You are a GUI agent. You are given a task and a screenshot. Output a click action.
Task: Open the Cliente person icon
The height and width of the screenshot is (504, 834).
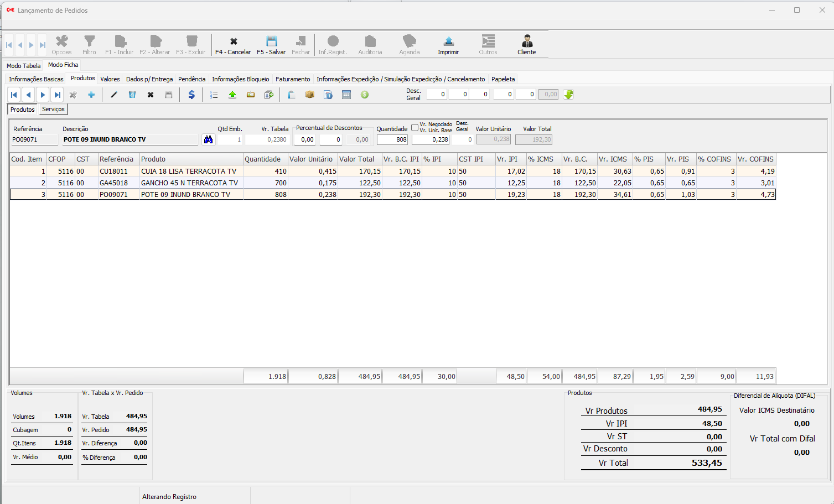[x=527, y=41]
